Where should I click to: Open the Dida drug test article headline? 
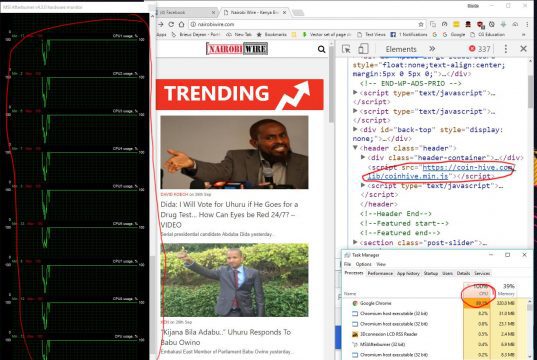click(x=229, y=214)
